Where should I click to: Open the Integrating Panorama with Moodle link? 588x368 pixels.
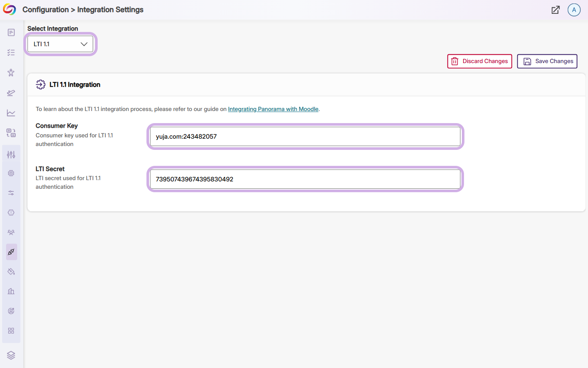[273, 109]
